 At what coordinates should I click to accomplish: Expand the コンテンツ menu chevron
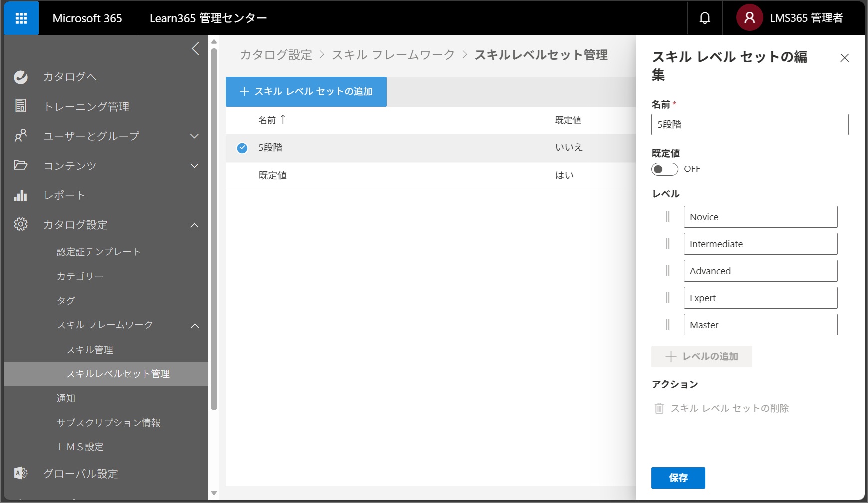pyautogui.click(x=195, y=166)
